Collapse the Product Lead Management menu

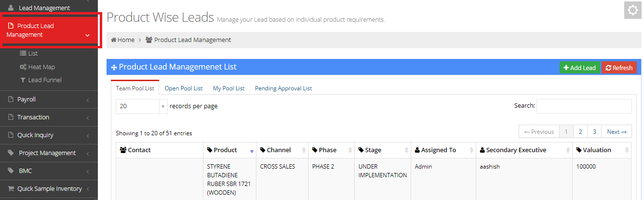pos(87,35)
